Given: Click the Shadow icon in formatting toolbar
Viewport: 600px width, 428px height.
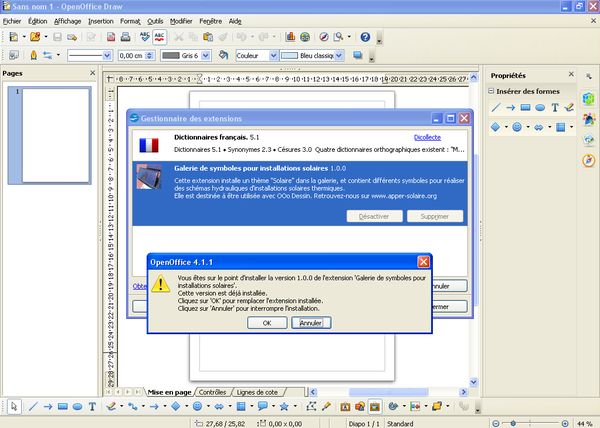Looking at the screenshot, I should (357, 56).
